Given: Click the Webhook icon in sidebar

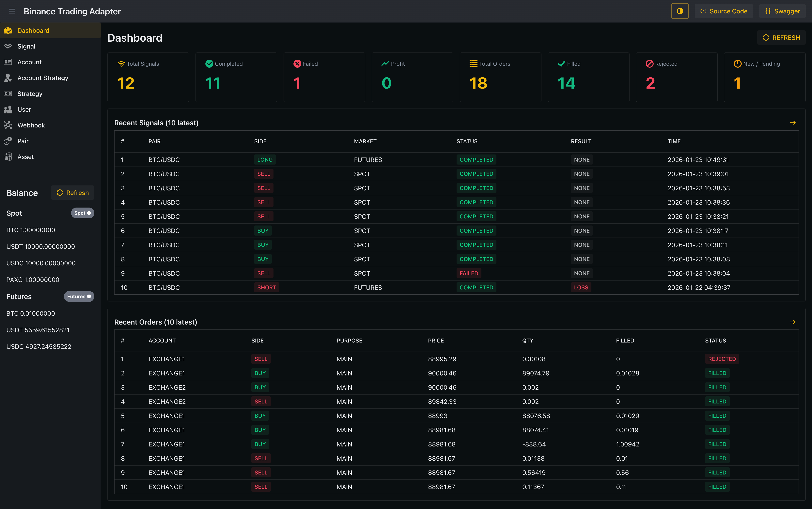Looking at the screenshot, I should point(8,125).
